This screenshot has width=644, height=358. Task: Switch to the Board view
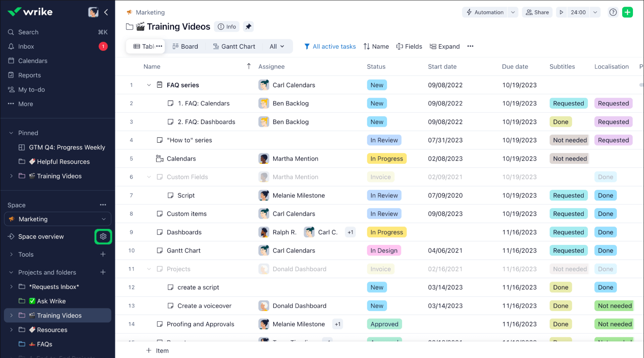185,46
